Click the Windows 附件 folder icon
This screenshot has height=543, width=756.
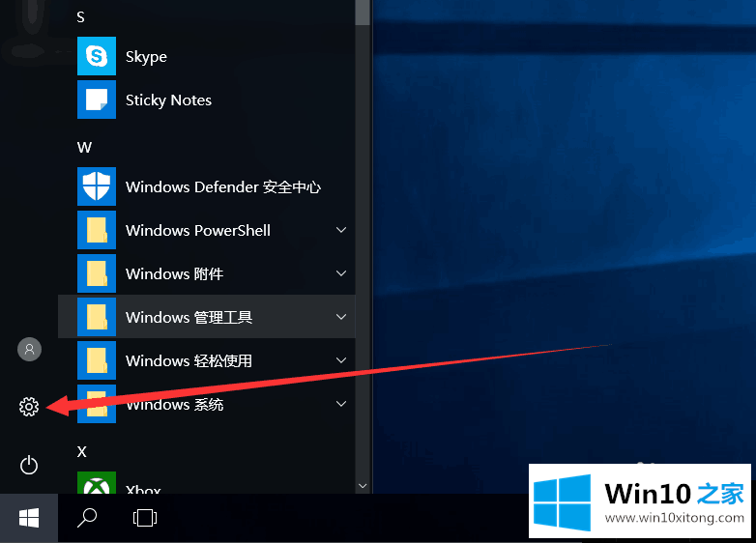pyautogui.click(x=97, y=273)
